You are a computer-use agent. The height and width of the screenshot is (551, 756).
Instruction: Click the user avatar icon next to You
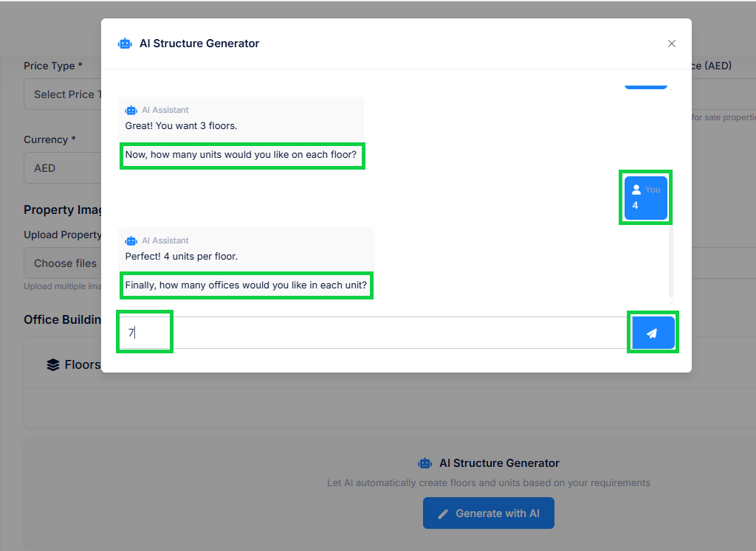click(x=636, y=190)
